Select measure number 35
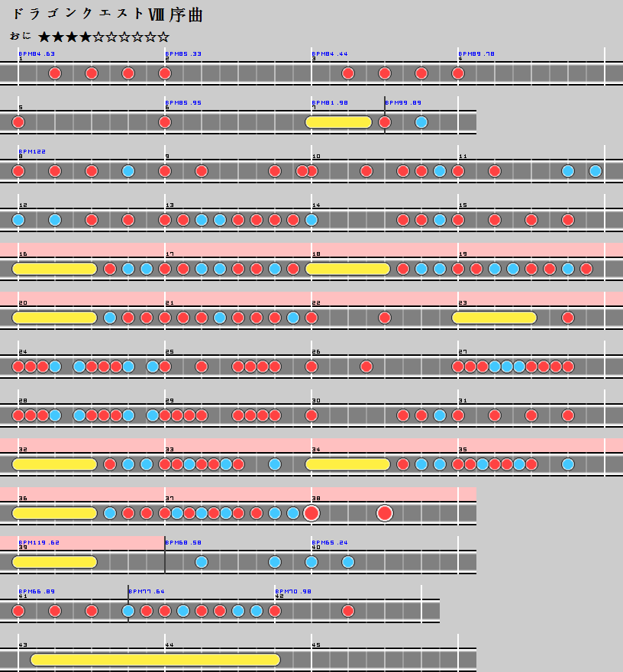 point(463,450)
